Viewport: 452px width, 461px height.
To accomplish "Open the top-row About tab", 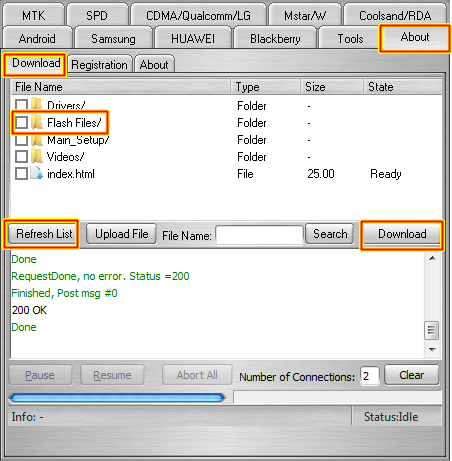I will tap(415, 37).
